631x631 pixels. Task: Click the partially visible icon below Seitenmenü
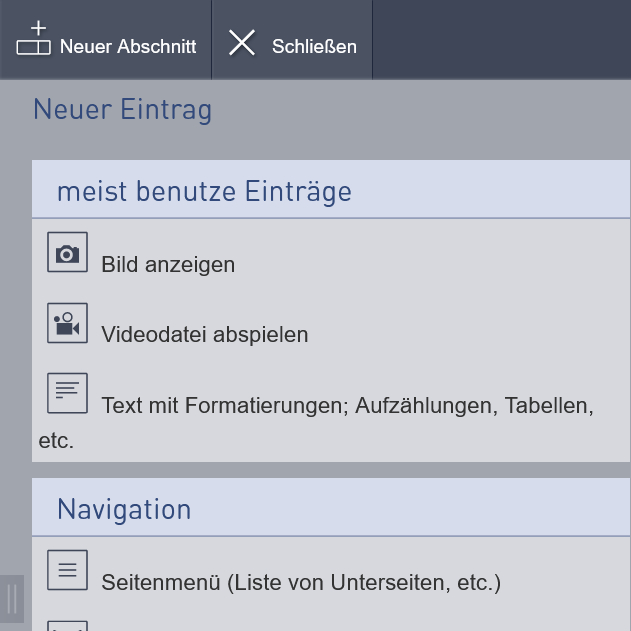[67, 626]
